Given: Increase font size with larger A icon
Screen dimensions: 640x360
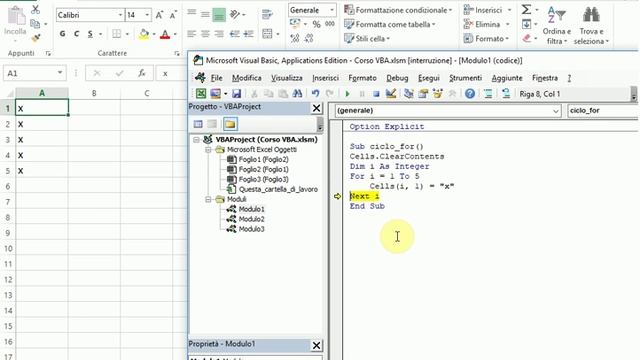Looking at the screenshot, I should tap(159, 15).
